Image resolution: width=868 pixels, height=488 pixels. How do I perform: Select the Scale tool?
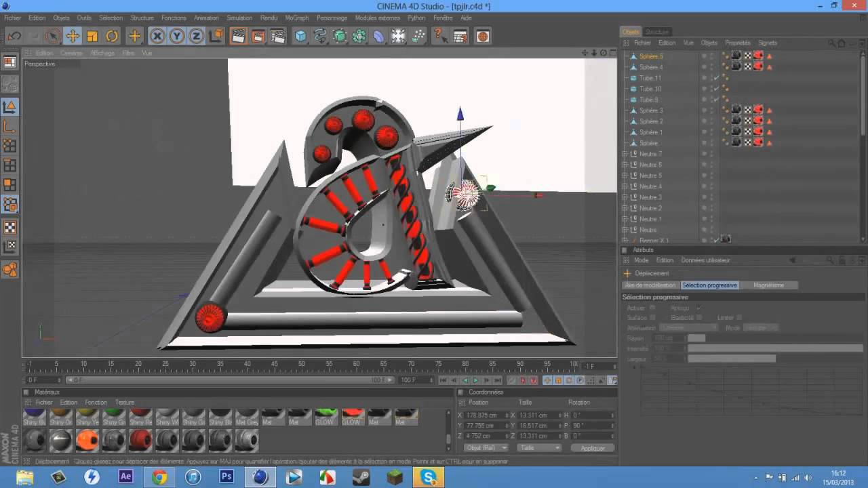92,36
